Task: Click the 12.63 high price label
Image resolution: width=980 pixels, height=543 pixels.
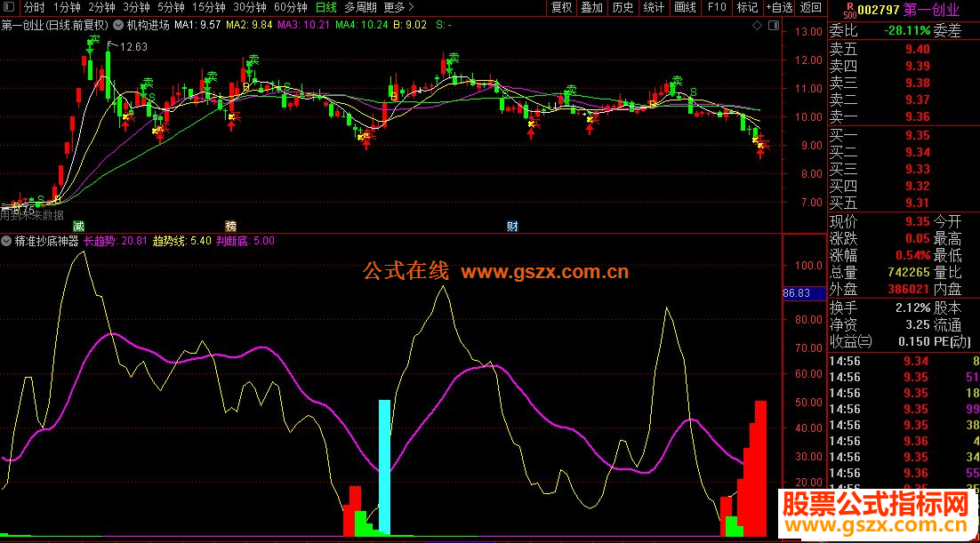Action: (x=133, y=47)
